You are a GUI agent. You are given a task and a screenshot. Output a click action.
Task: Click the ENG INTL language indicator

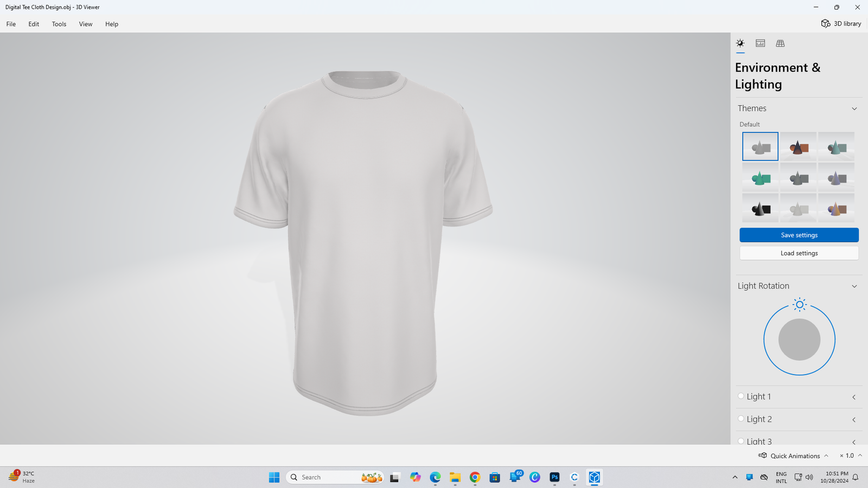coord(781,477)
